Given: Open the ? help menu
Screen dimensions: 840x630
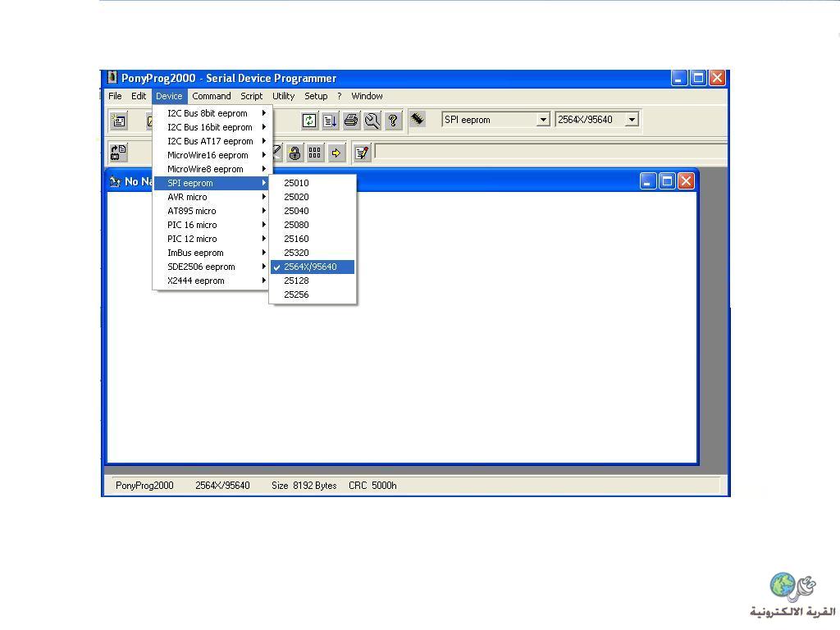Looking at the screenshot, I should click(339, 96).
